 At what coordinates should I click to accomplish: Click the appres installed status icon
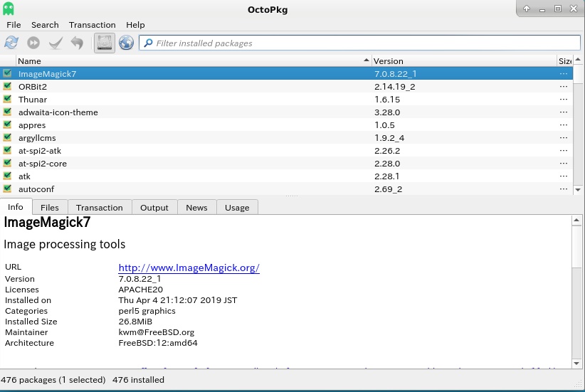click(x=7, y=125)
